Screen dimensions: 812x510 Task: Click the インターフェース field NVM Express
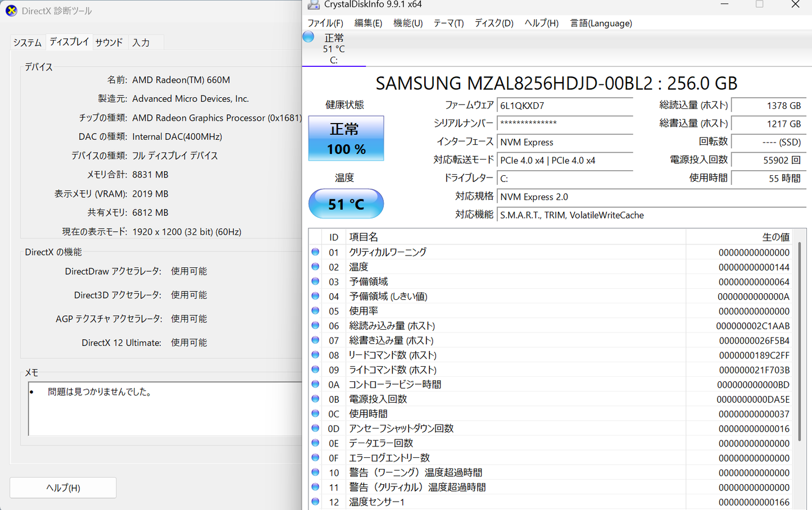565,142
